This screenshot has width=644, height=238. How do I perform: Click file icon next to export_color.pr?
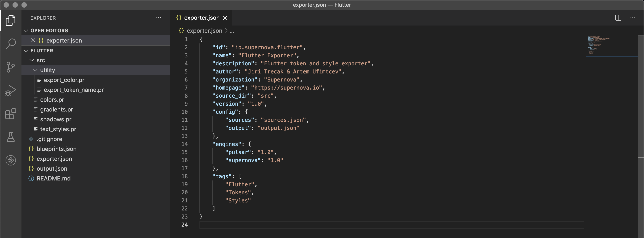pyautogui.click(x=39, y=80)
